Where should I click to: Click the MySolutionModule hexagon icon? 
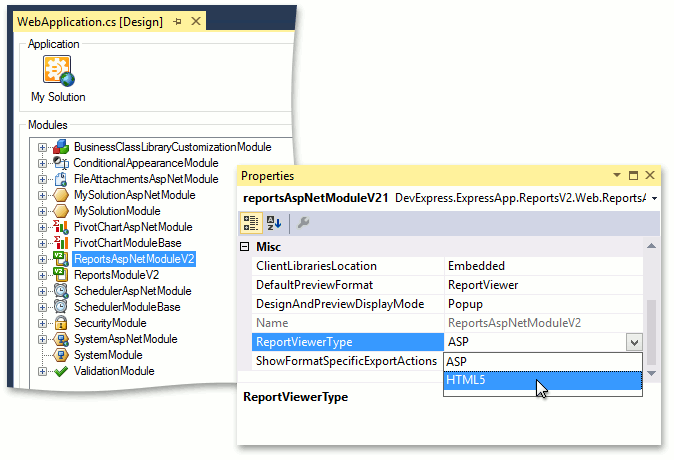click(61, 211)
